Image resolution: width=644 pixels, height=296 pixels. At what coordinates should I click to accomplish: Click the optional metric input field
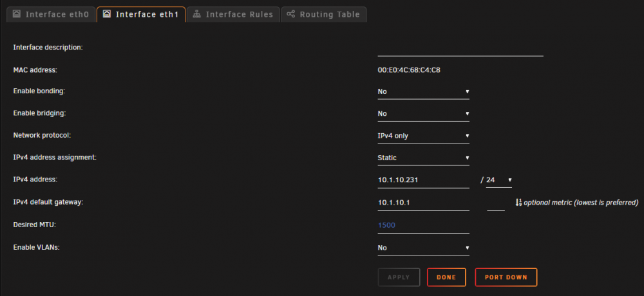pos(496,203)
